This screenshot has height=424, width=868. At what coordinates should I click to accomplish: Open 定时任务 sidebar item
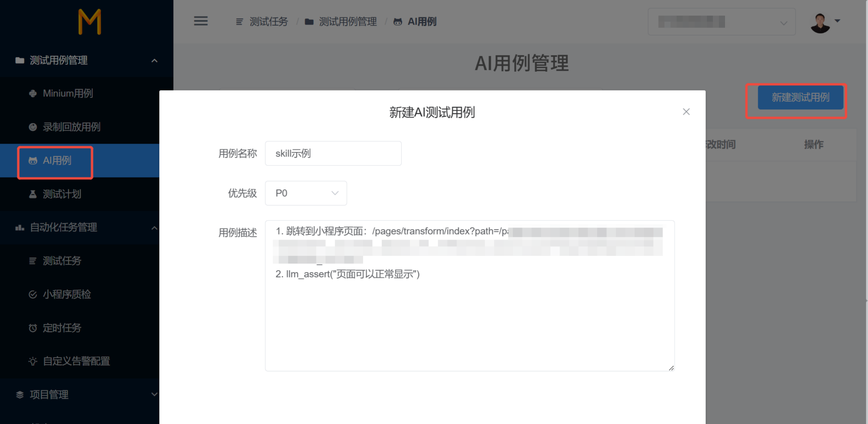coord(62,328)
